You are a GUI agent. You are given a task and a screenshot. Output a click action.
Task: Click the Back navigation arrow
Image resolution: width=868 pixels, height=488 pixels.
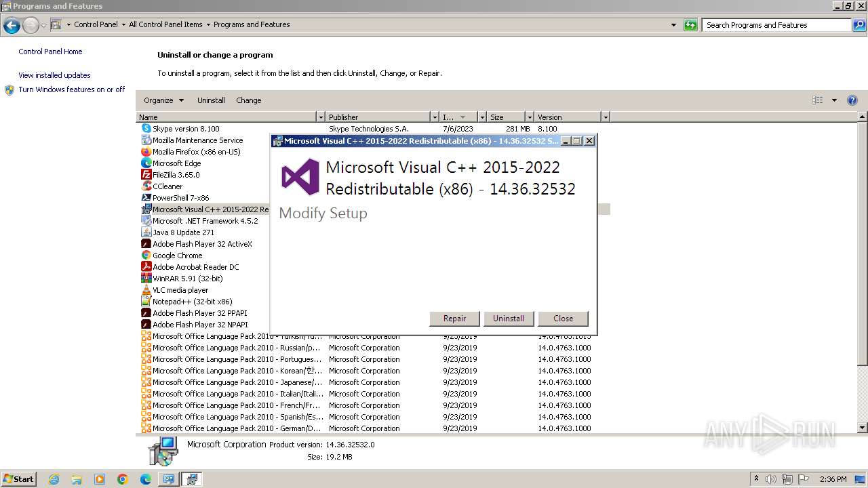(12, 26)
